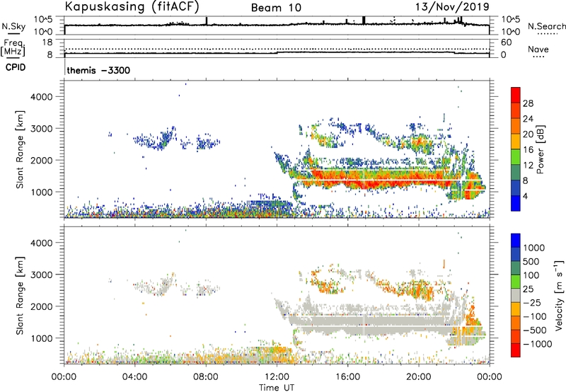566x392 pixels.
Task: Click the "00:00" label at time axis start
Action: pos(64,377)
